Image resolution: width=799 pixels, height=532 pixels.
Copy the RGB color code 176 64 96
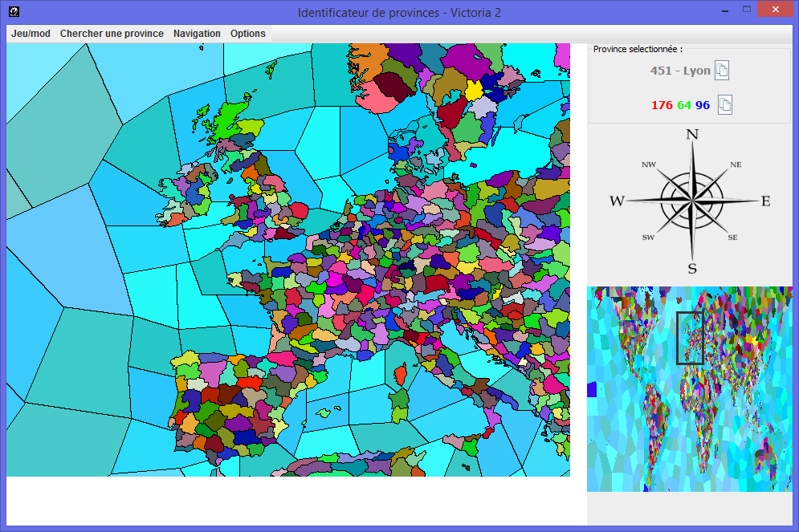point(724,105)
